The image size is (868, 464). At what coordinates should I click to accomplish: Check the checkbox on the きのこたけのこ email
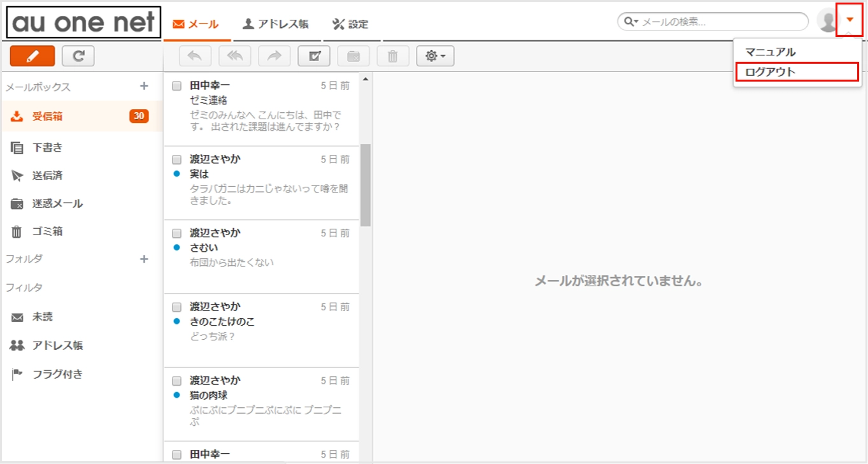coord(176,306)
